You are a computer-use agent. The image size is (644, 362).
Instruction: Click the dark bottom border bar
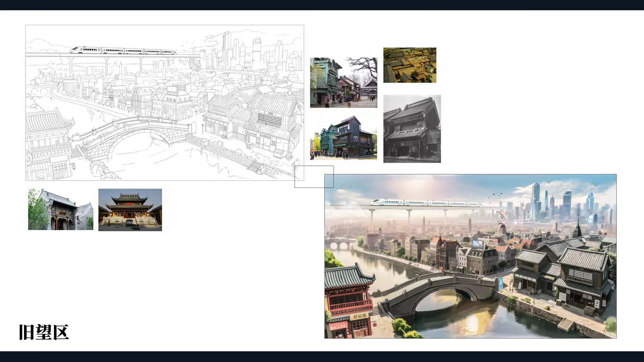(x=322, y=357)
